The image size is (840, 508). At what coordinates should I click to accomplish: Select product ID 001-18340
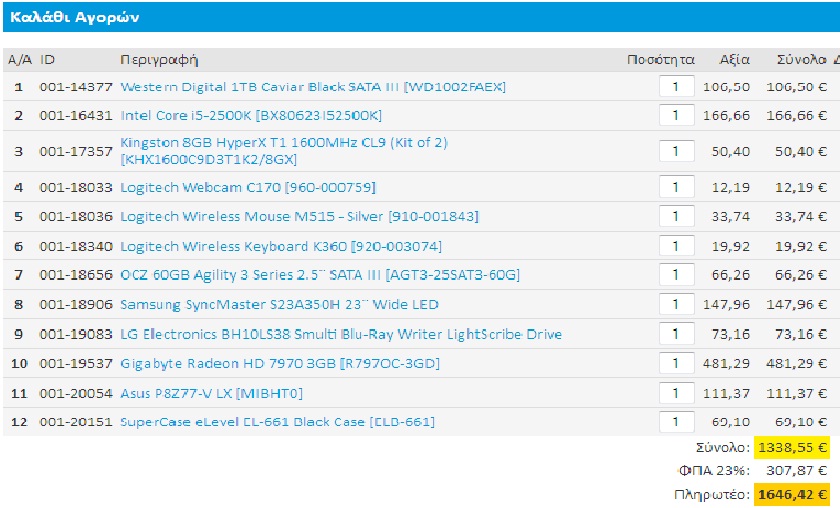point(76,246)
